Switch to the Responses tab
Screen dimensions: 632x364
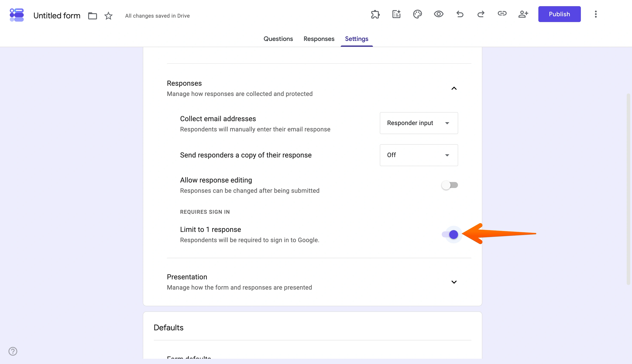(319, 39)
